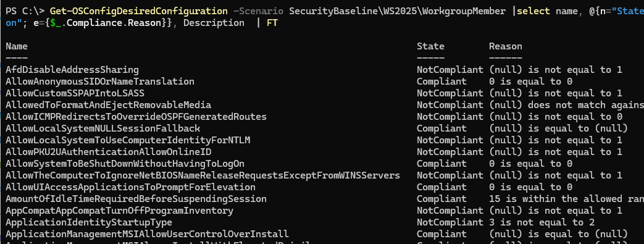Click the reason in the AllowCustomSSPAPIntoLSASS row
This screenshot has height=244, width=644.
click(556, 93)
